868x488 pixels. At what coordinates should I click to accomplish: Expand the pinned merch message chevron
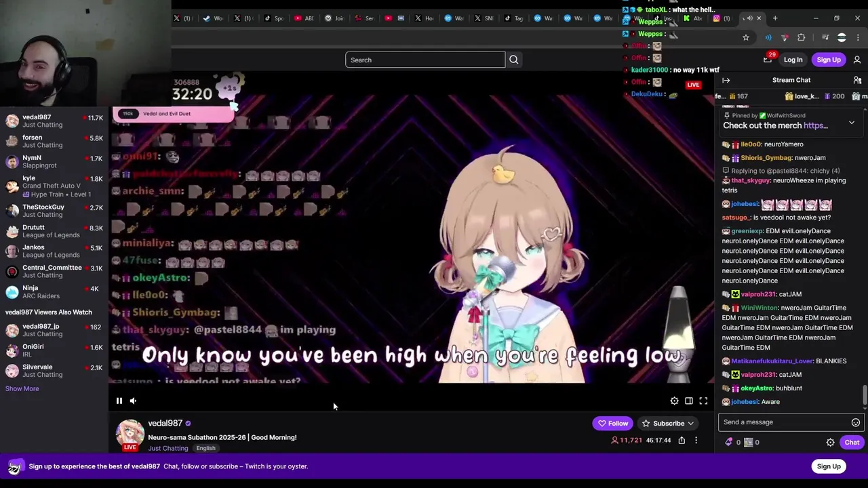852,123
